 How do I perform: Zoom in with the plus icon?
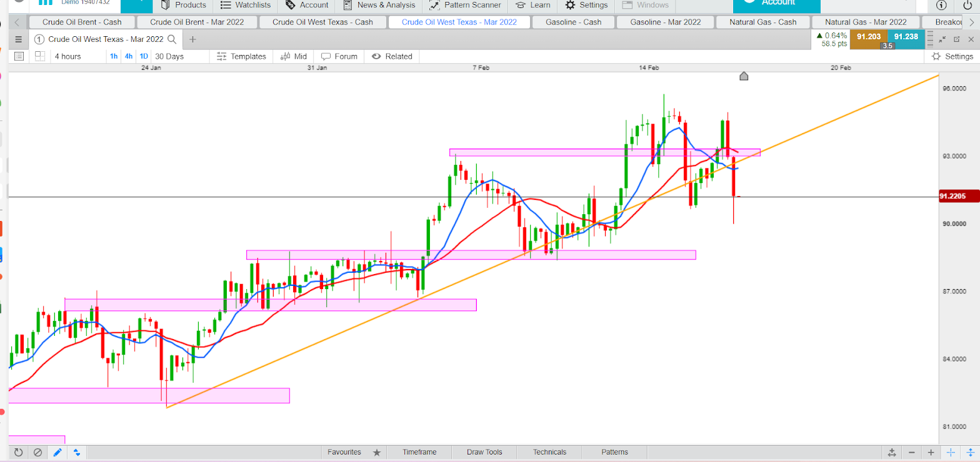931,453
